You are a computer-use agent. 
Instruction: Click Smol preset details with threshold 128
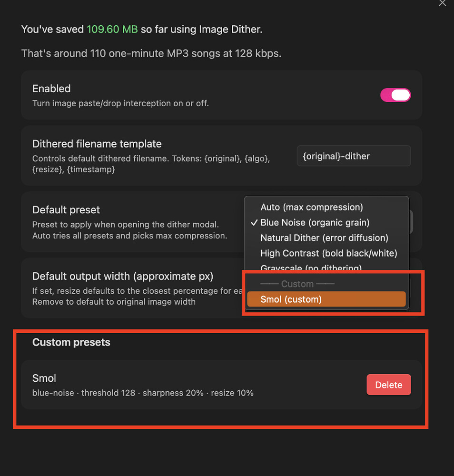[143, 393]
